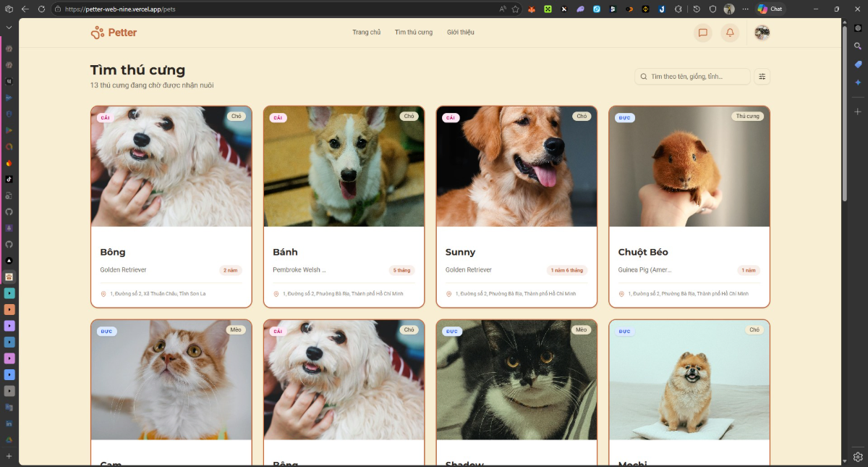
Task: Click the 'Cái' badge on Bánh's card
Action: tap(278, 117)
